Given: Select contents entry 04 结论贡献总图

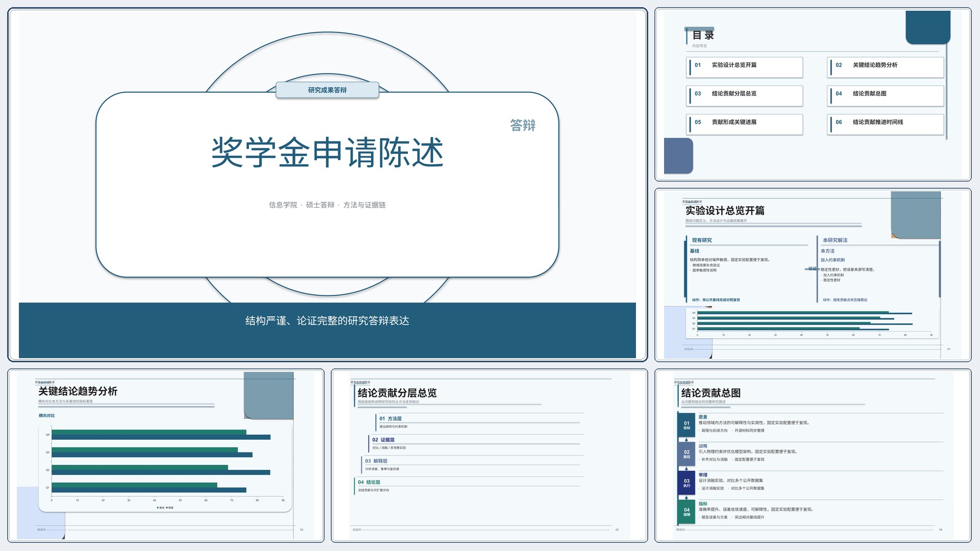Looking at the screenshot, I should tap(886, 96).
